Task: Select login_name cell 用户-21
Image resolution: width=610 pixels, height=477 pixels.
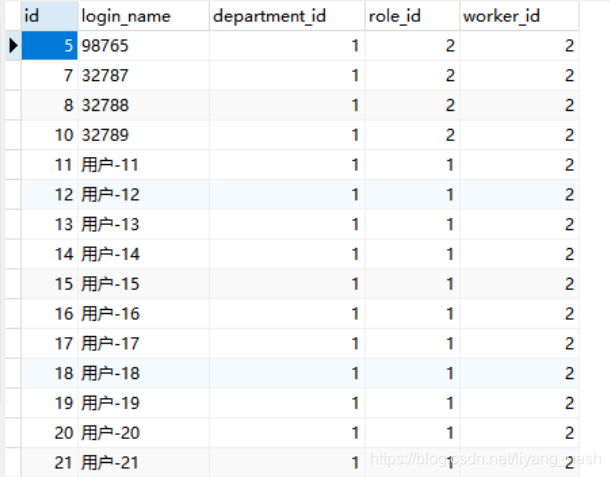Action: tap(144, 462)
